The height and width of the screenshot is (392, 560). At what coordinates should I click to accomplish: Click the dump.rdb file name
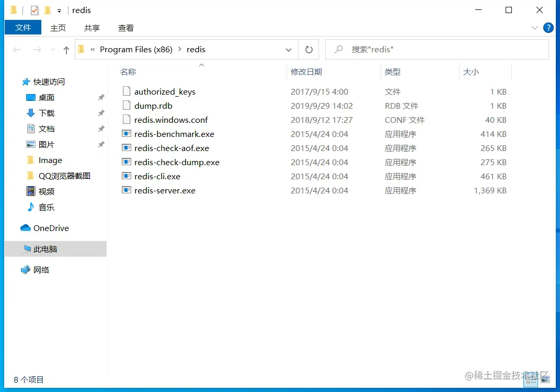pos(153,106)
